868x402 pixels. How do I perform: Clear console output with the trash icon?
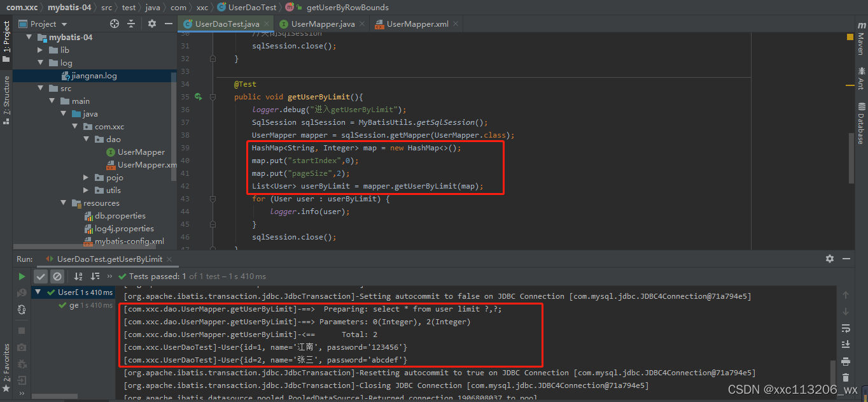pos(846,377)
